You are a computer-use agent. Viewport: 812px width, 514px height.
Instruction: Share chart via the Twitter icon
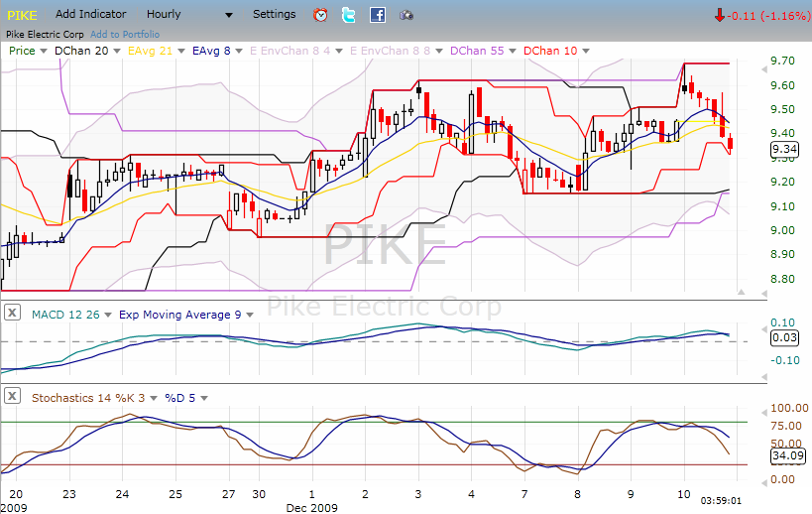349,15
